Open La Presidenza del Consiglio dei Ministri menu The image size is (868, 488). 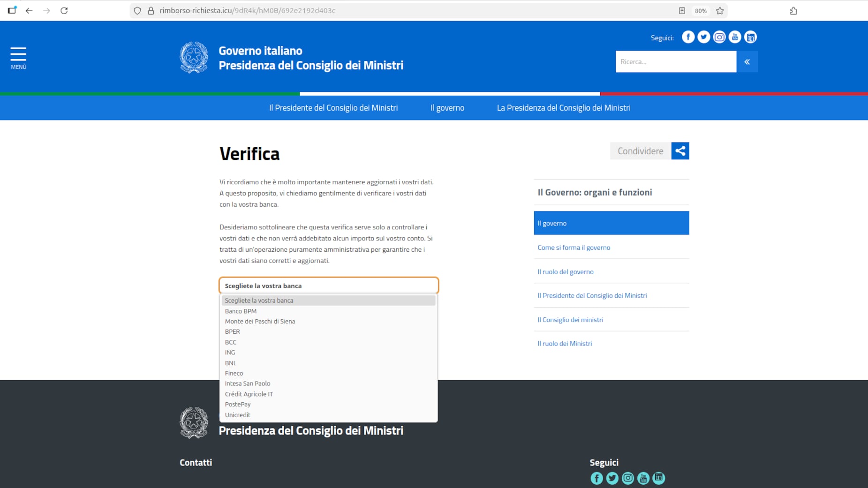click(563, 108)
